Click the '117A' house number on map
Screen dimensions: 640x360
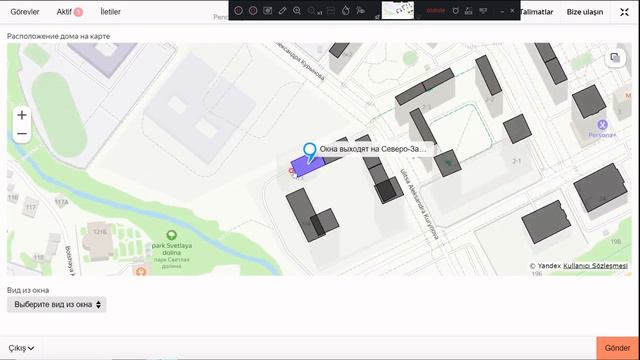click(x=61, y=202)
